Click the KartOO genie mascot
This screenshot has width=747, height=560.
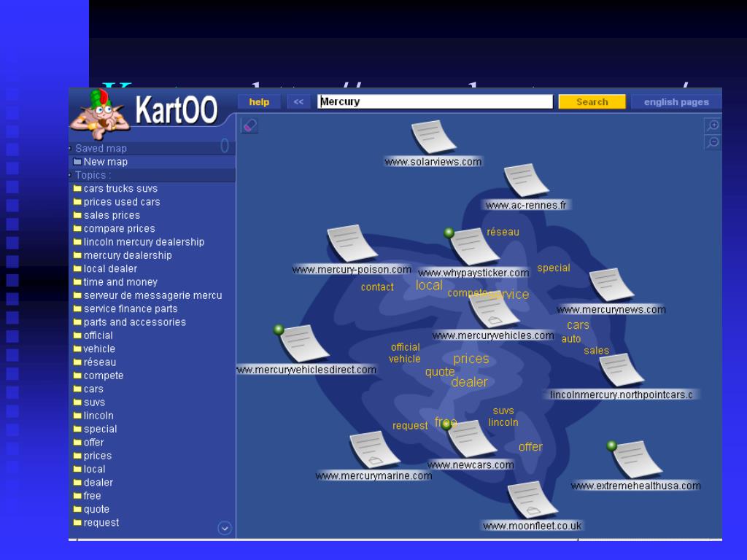pyautogui.click(x=99, y=115)
